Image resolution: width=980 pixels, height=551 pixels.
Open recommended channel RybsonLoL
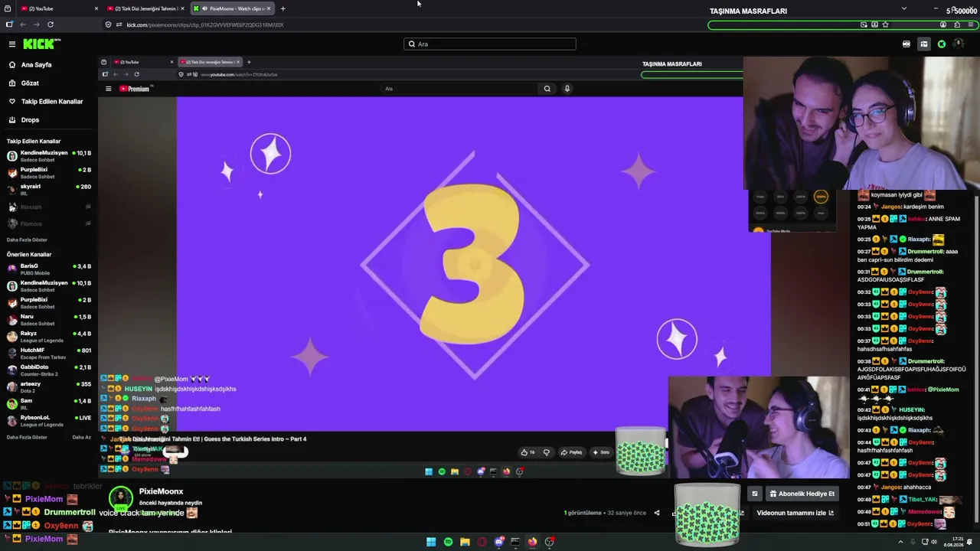point(49,420)
